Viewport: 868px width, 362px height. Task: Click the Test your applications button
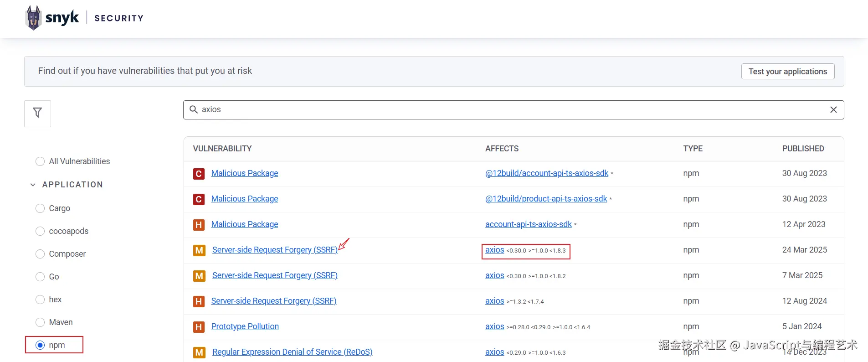click(788, 71)
